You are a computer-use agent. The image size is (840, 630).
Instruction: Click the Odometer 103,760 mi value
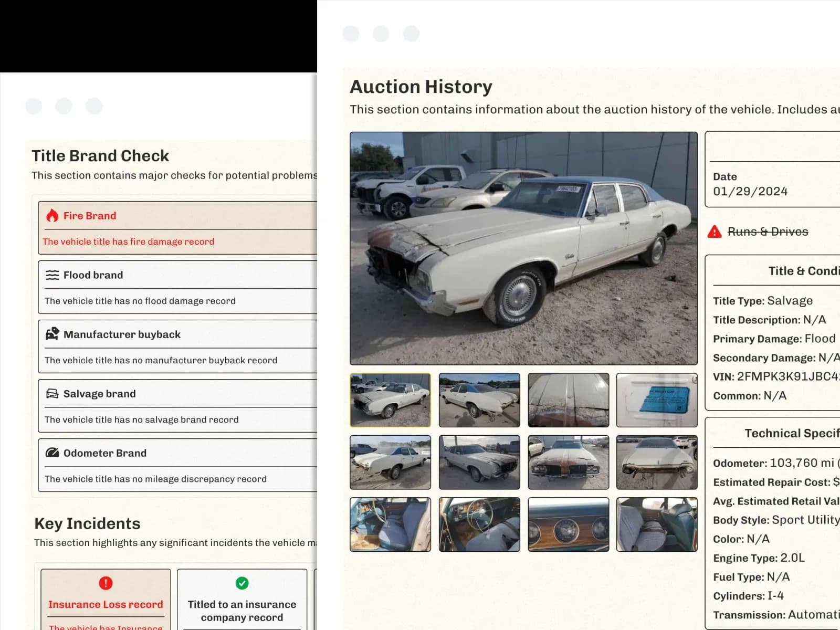coord(802,463)
